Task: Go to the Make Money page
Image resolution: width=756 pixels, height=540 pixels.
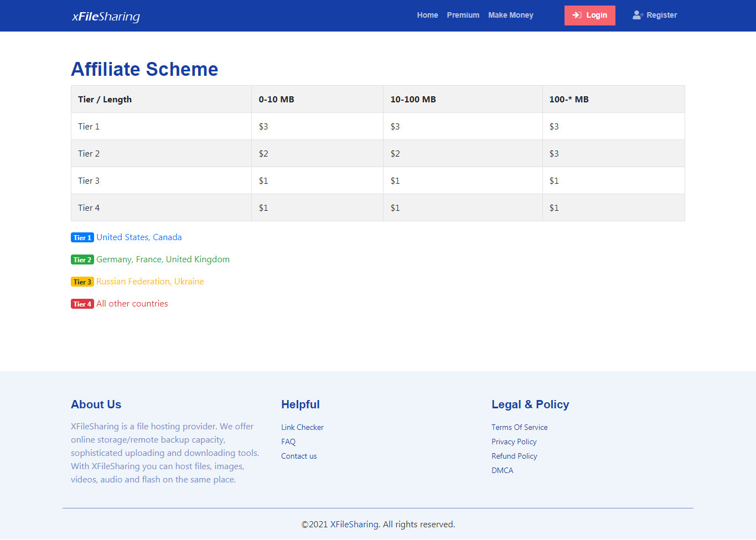Action: (511, 15)
